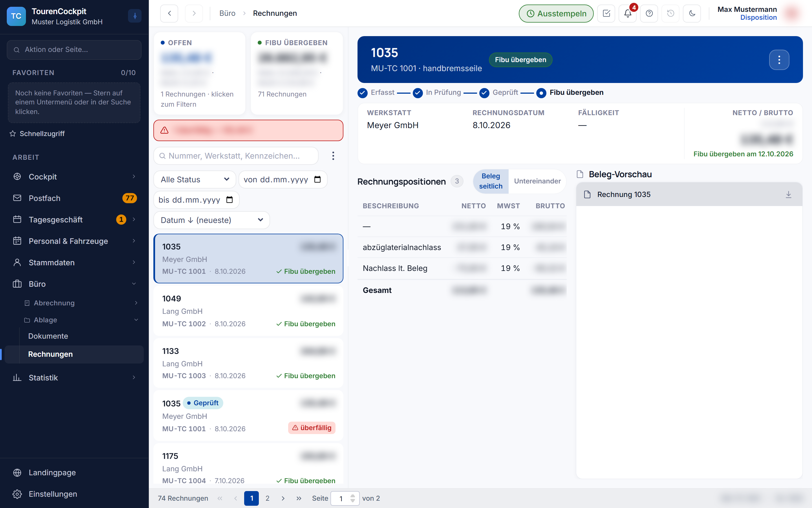Open calendar picker in 'von' date field
812x508 pixels.
click(x=317, y=179)
